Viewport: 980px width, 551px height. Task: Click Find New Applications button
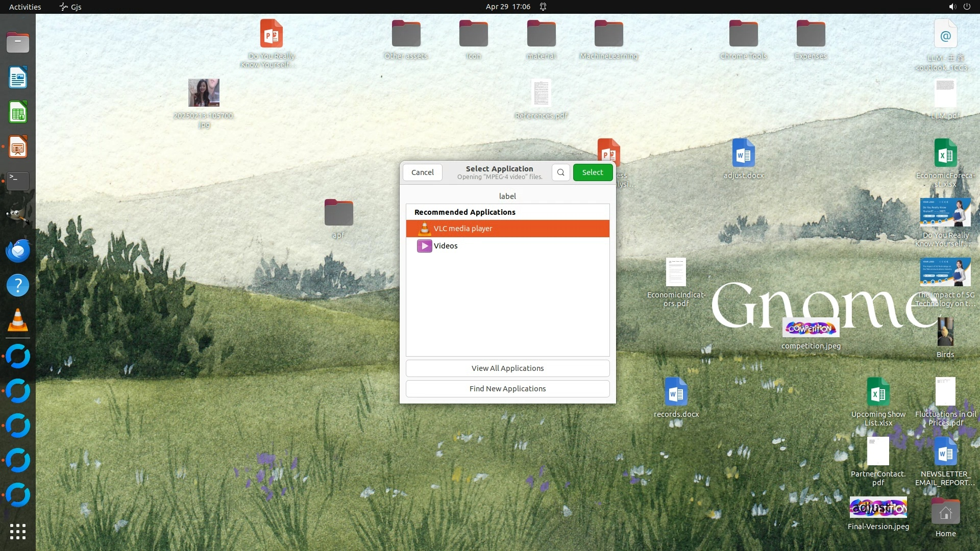pos(507,389)
